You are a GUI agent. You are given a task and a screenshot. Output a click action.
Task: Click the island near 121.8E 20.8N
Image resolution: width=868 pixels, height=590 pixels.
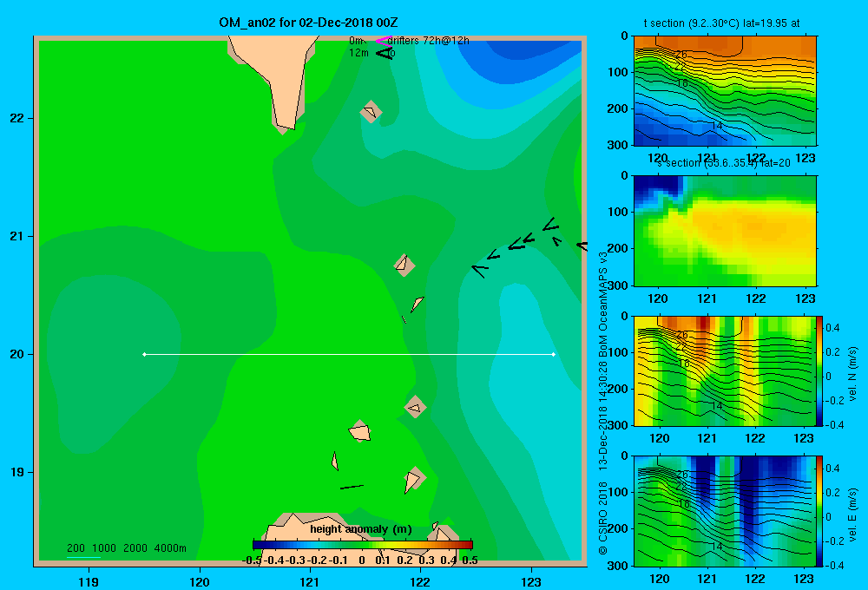[404, 265]
